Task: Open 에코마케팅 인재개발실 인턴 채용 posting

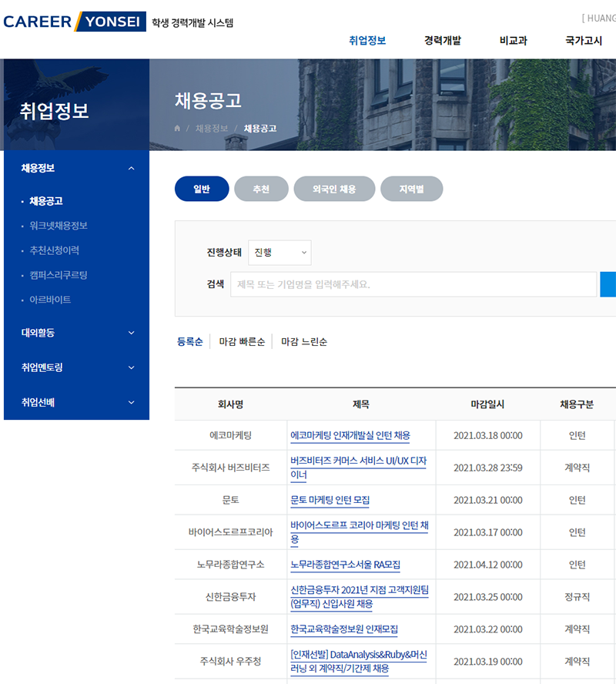Action: tap(350, 435)
